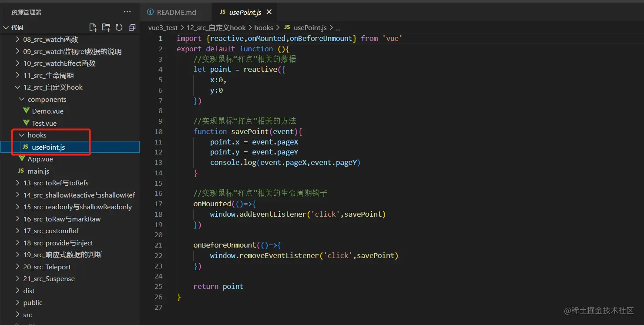Viewport: 644px width, 325px height.
Task: Expand the 19_src_响应式数据的判断 folder
Action: coord(17,255)
